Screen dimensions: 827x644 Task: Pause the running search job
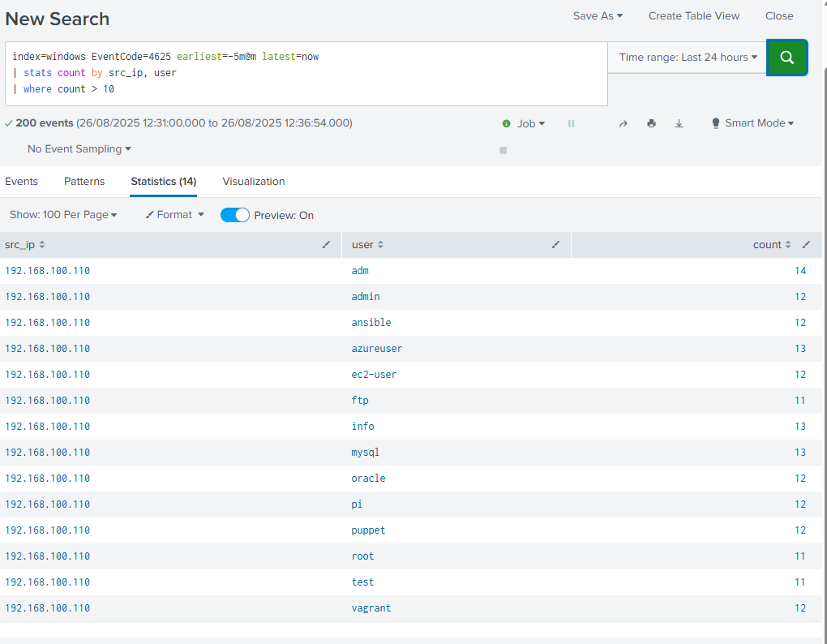(x=571, y=123)
